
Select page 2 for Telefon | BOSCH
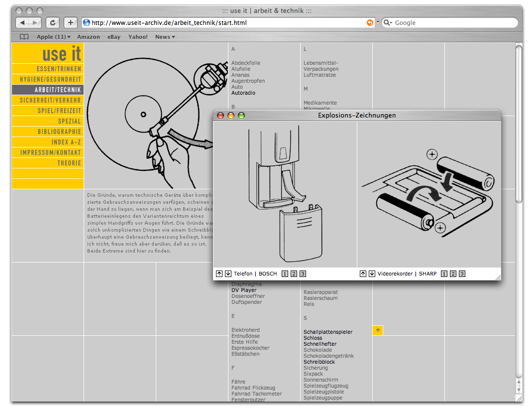294,274
